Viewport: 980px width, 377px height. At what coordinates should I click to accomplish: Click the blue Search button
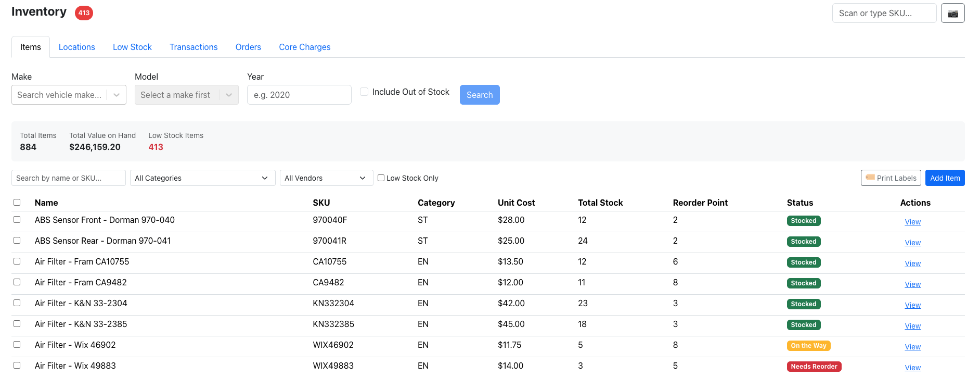pyautogui.click(x=480, y=95)
